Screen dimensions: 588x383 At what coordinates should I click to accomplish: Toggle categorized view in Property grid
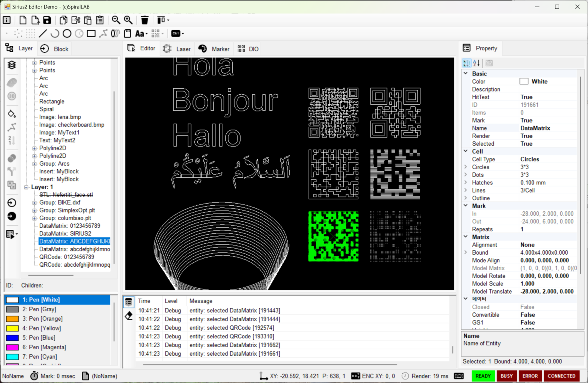tap(467, 63)
